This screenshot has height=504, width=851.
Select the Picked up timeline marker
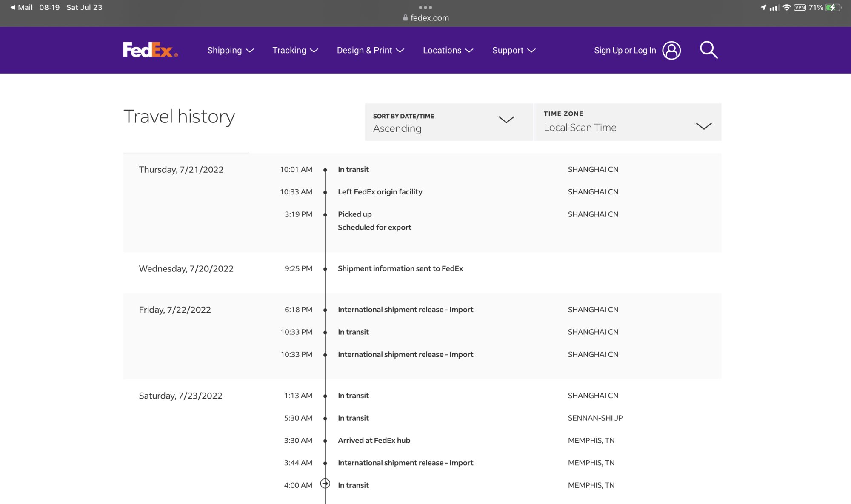pyautogui.click(x=325, y=215)
